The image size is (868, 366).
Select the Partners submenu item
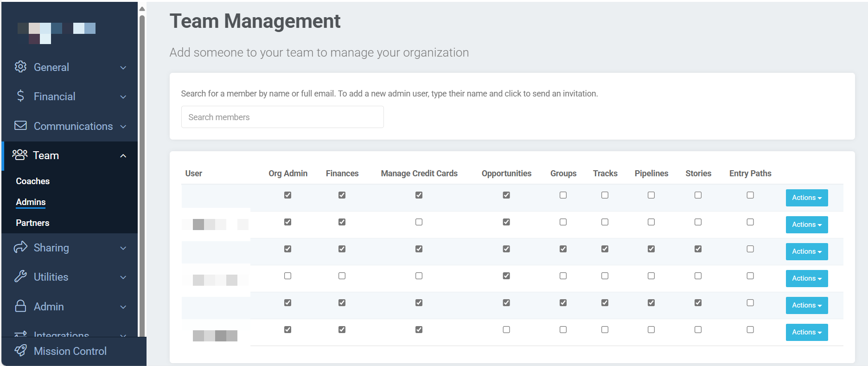point(32,223)
